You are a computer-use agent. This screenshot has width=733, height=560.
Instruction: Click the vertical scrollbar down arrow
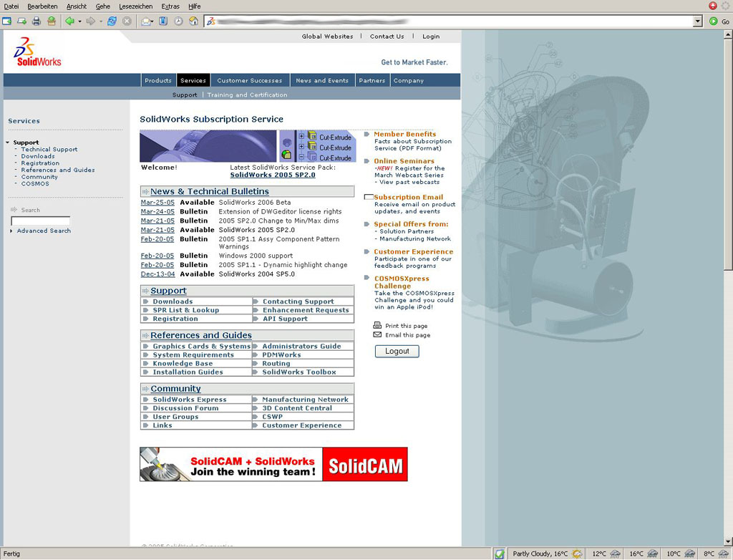(x=728, y=542)
